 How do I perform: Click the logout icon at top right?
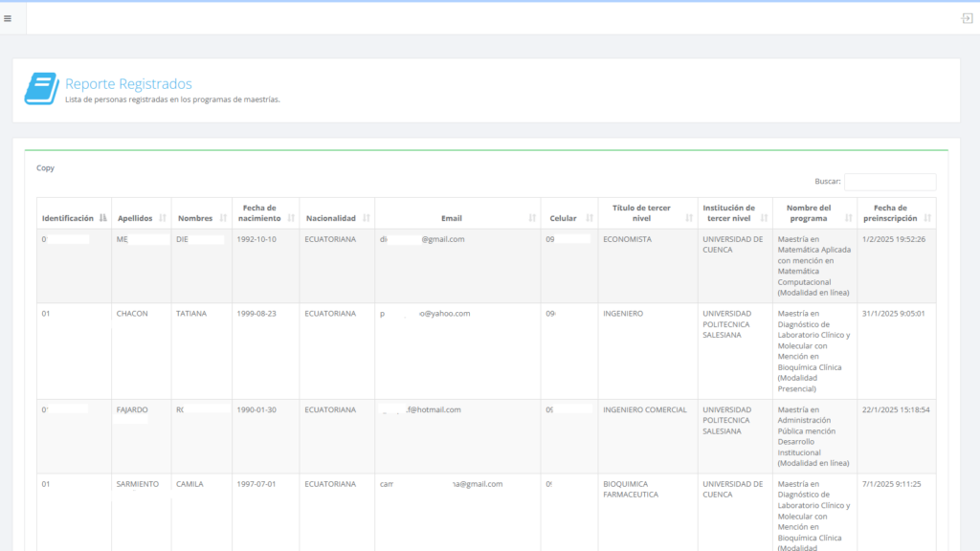(x=967, y=18)
